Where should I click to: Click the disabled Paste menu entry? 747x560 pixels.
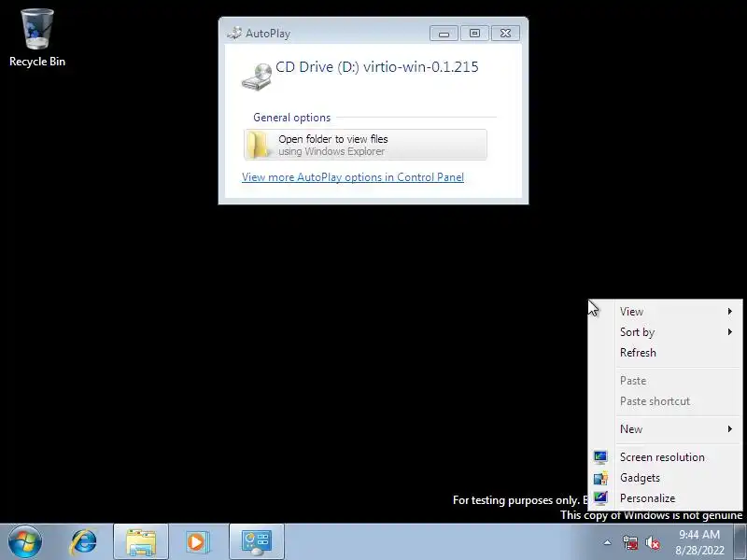click(666, 381)
